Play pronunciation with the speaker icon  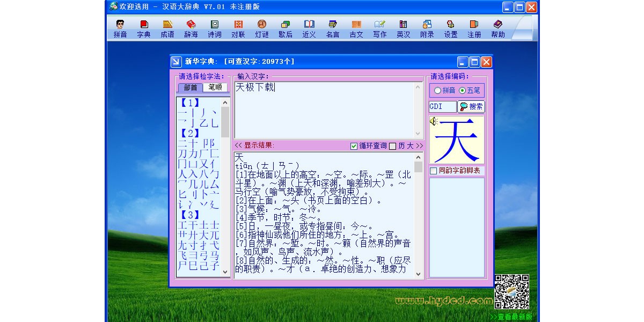[x=434, y=121]
